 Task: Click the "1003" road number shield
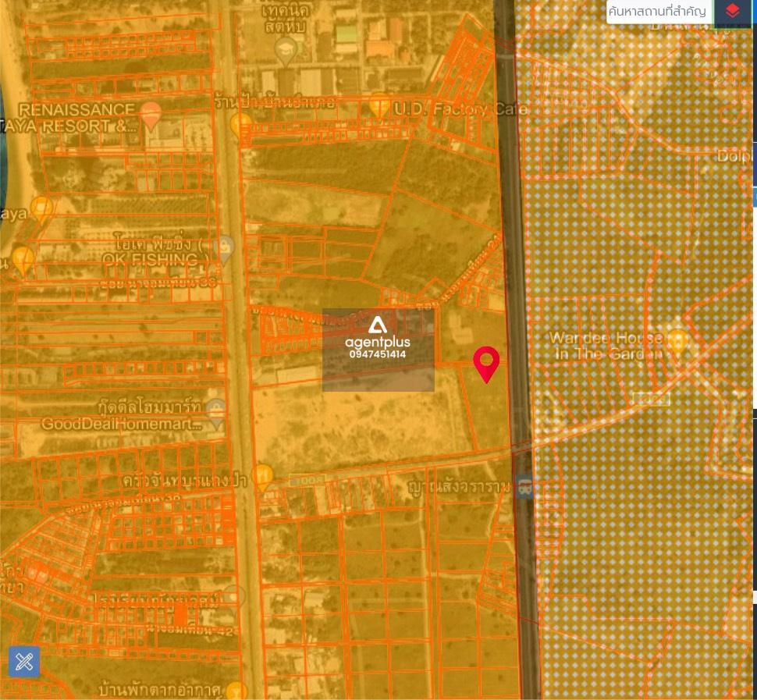pyautogui.click(x=307, y=481)
